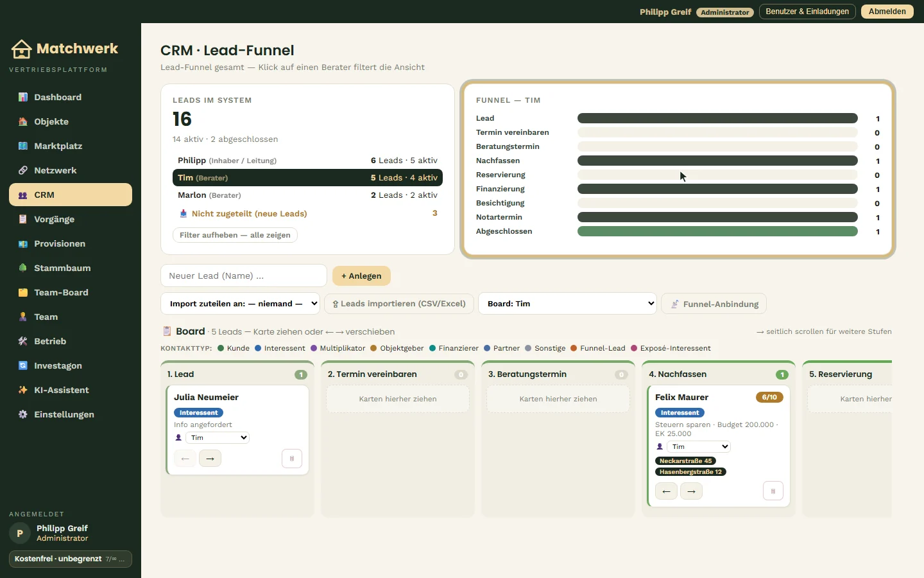Select the Marlon (Berater) row

pyautogui.click(x=307, y=195)
